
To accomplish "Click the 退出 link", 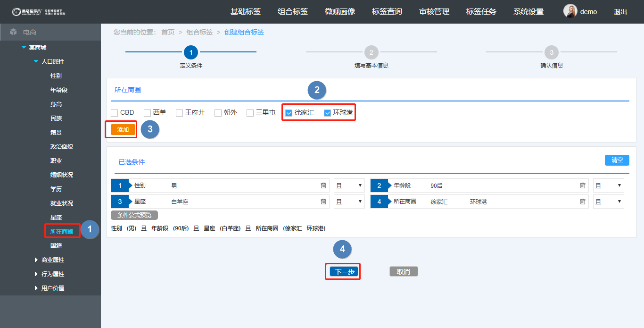I will [620, 12].
